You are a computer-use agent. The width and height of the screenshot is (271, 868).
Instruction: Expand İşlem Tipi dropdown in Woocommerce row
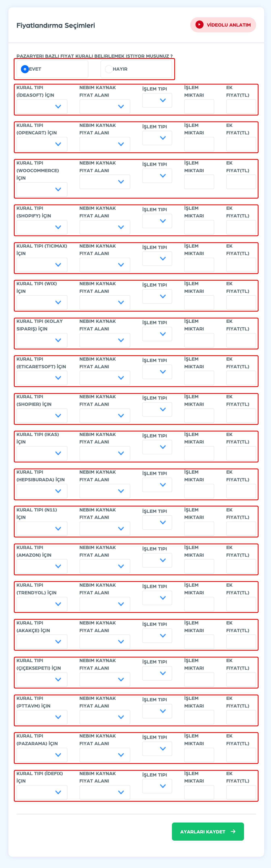[x=157, y=176]
